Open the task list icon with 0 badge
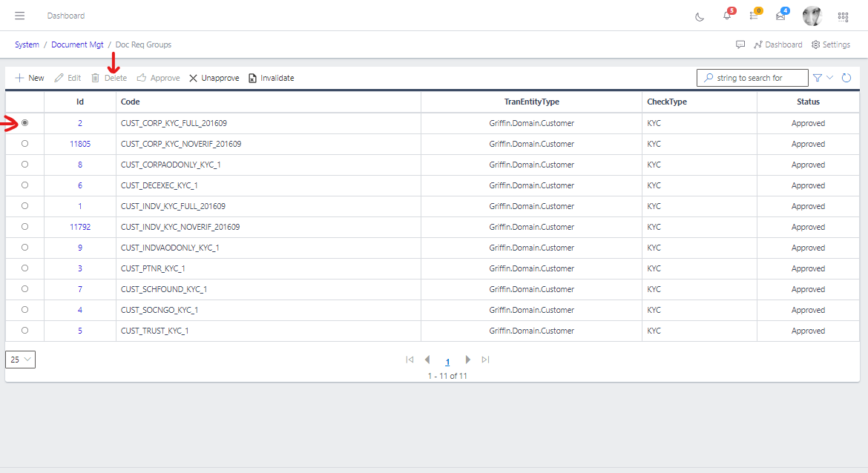 coord(754,16)
